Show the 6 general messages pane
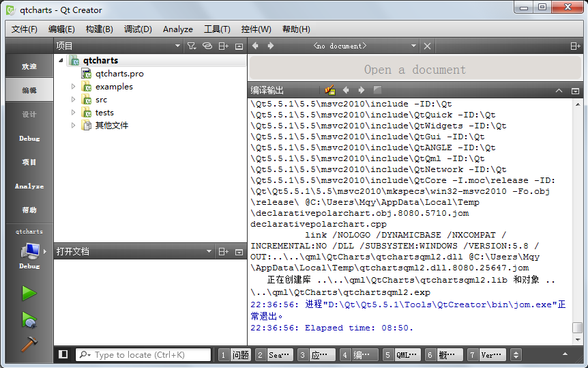The image size is (588, 368). 443,355
